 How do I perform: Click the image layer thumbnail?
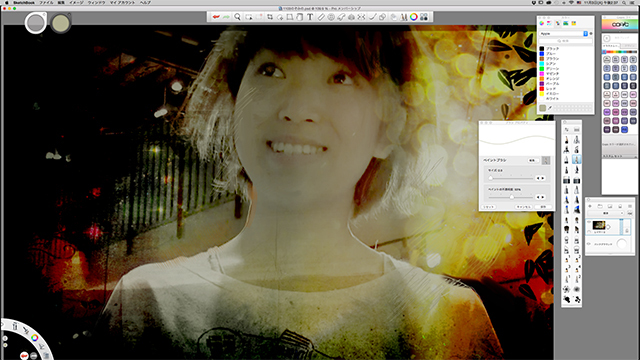click(599, 225)
